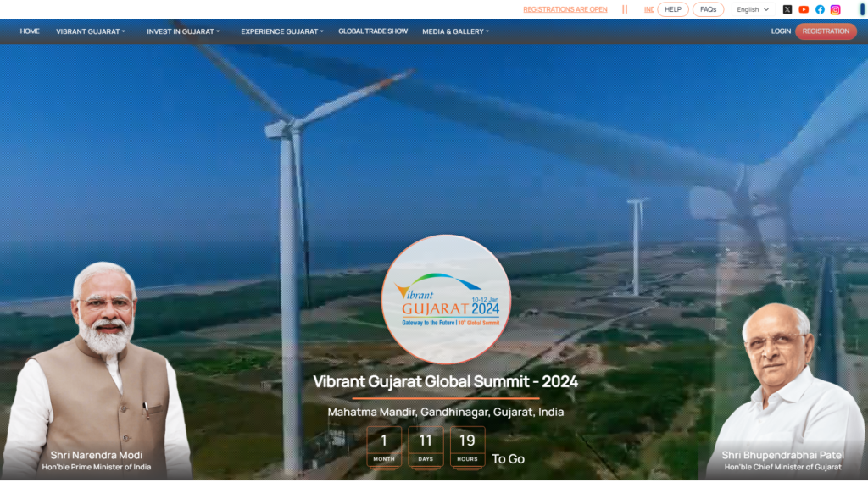Open the Facebook page icon
The width and height of the screenshot is (868, 488).
[x=820, y=9]
